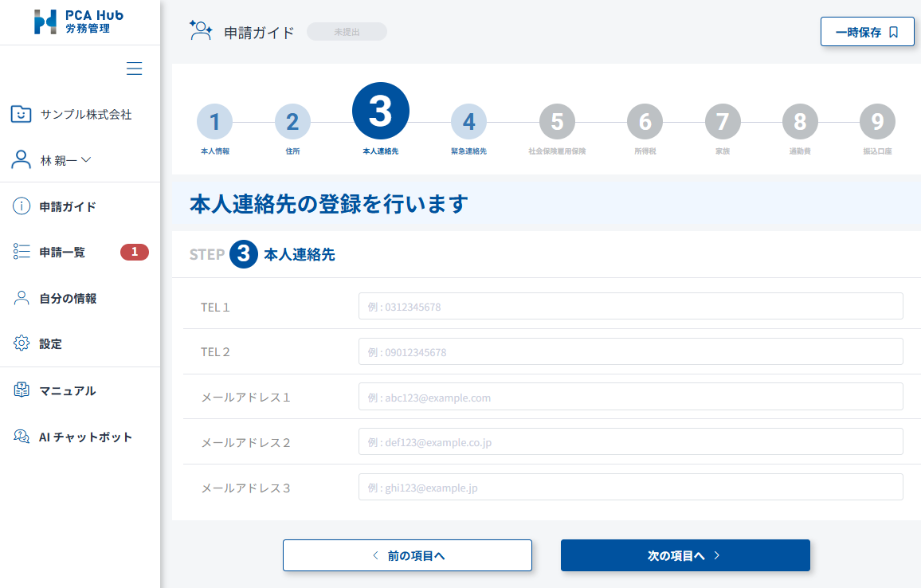
Task: Click the 申請一覧 list icon
Action: (x=21, y=251)
